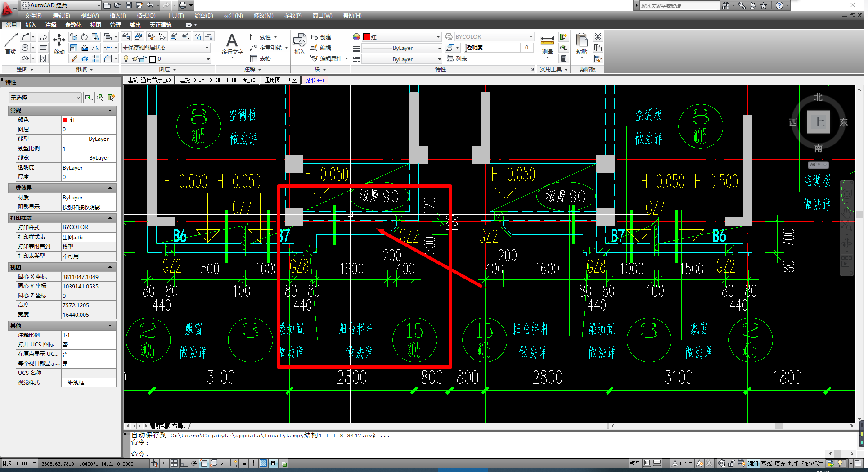Image resolution: width=868 pixels, height=472 pixels.
Task: Toggle 动态标注 button in status bar
Action: click(x=812, y=463)
